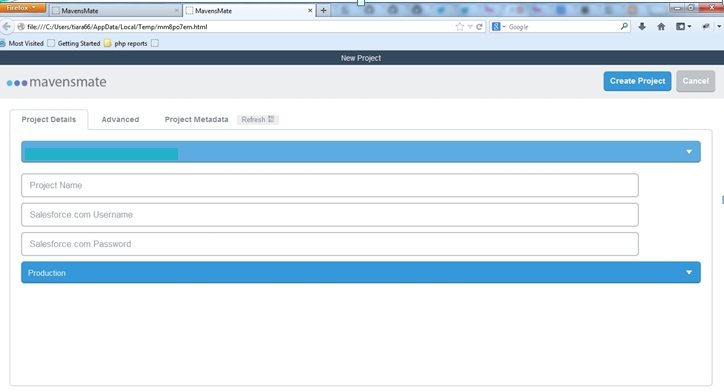Select the Project Details tab
The height and width of the screenshot is (392, 724).
[48, 119]
